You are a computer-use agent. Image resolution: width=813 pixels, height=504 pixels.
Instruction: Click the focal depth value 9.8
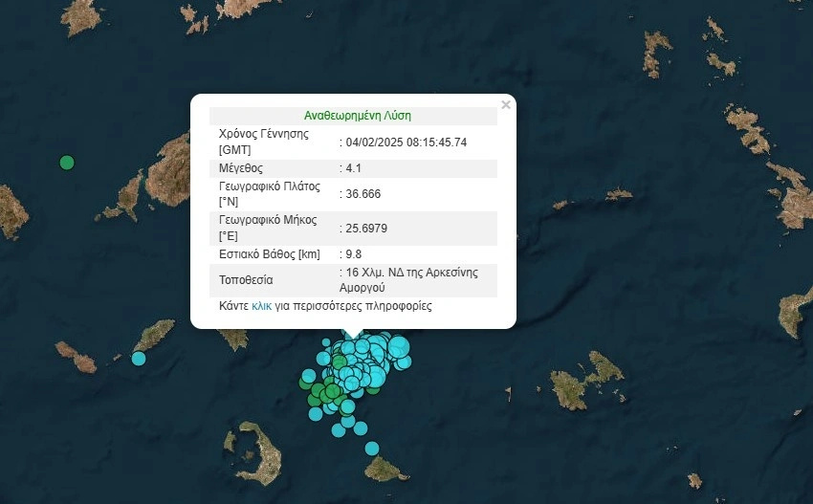[354, 254]
